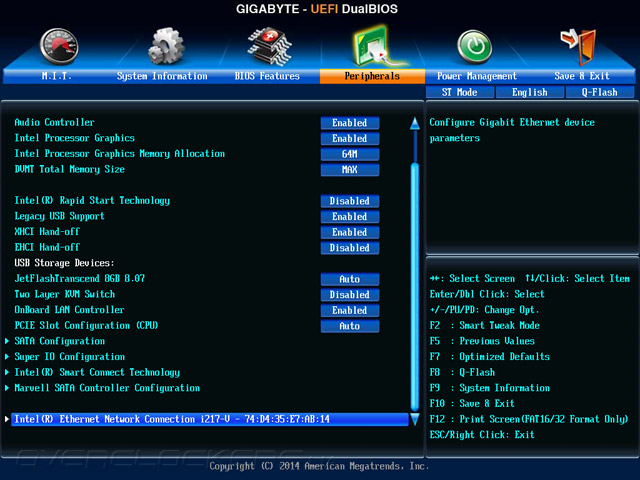This screenshot has width=640, height=480.
Task: Open PCIE Slot Configuration Auto dropdown
Action: pos(350,326)
